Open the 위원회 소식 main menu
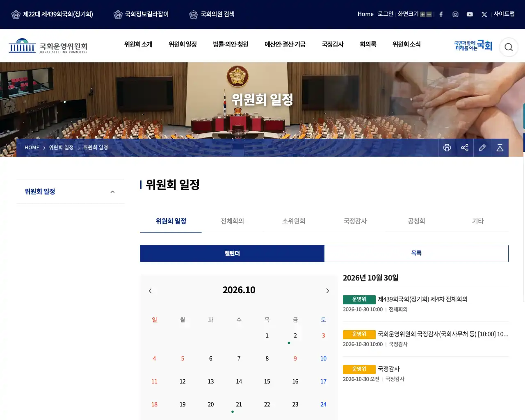The image size is (525, 420). click(406, 44)
